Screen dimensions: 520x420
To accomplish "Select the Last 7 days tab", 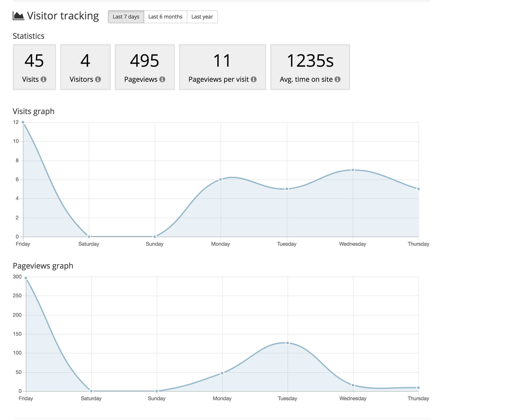I will 126,17.
